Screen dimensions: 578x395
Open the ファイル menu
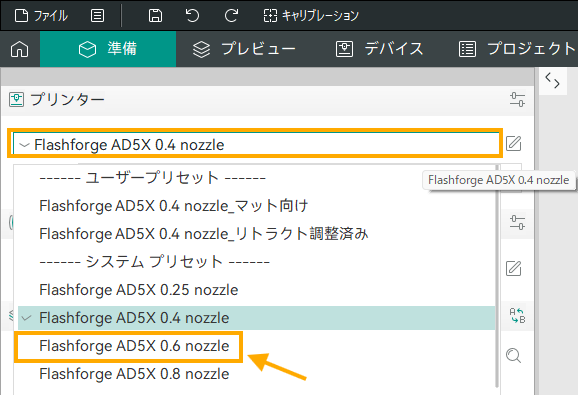coord(41,16)
